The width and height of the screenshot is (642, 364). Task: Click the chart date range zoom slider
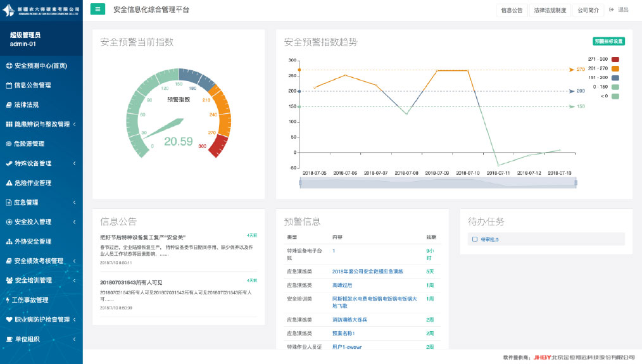[x=437, y=182]
